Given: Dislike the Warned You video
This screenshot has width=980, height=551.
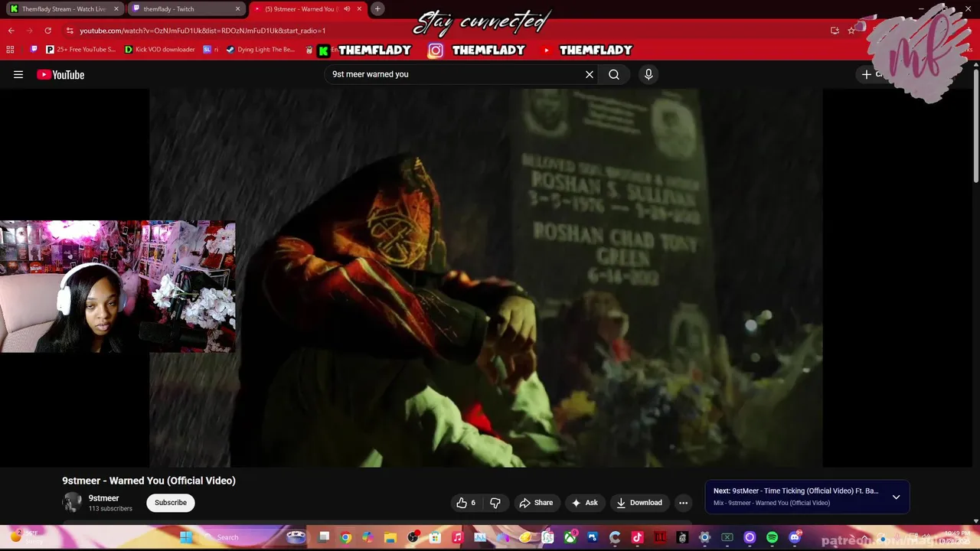Looking at the screenshot, I should 495,503.
